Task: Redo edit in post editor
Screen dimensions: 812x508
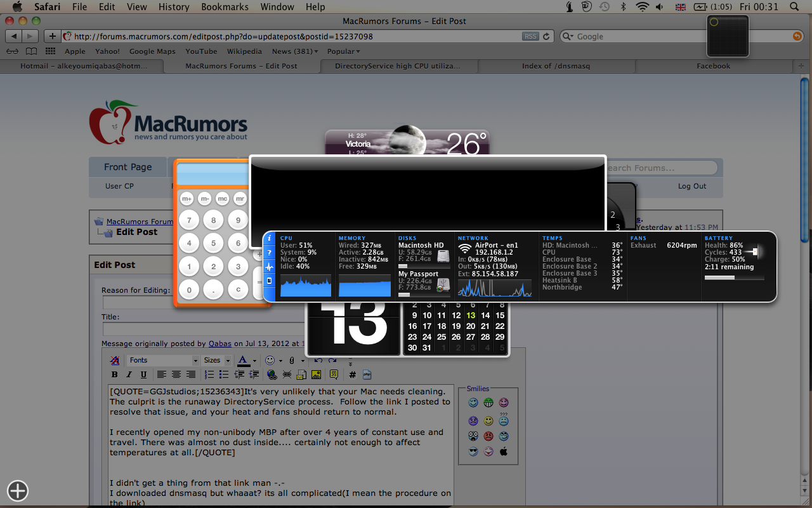Action: pyautogui.click(x=332, y=360)
